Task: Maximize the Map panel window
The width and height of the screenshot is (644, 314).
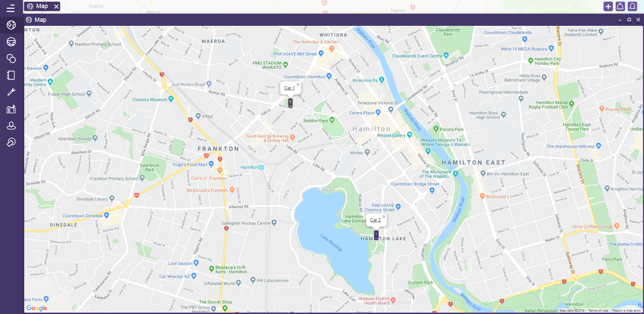Action: click(629, 20)
